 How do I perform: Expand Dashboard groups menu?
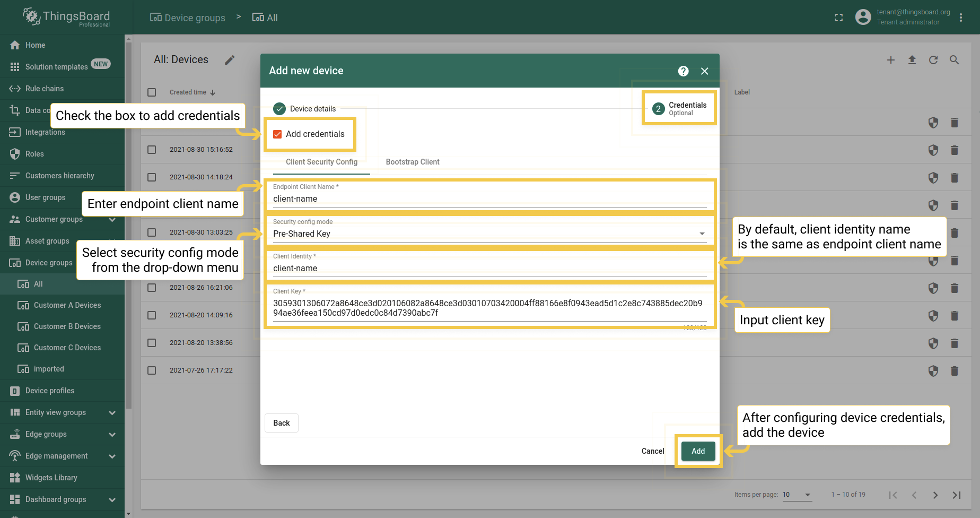tap(112, 500)
